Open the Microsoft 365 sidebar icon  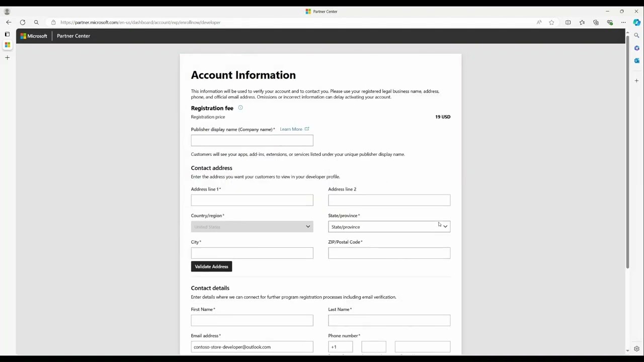click(x=636, y=48)
